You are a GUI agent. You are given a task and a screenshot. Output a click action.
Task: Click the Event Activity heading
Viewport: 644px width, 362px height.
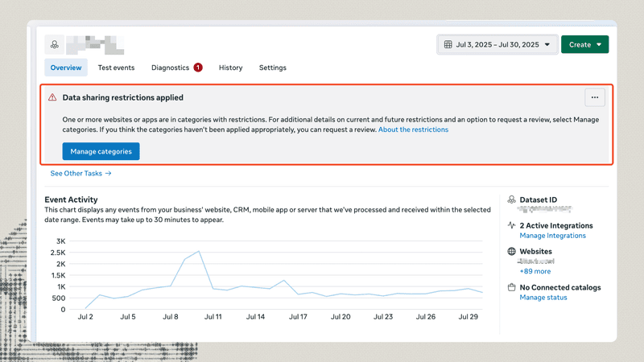pyautogui.click(x=71, y=200)
